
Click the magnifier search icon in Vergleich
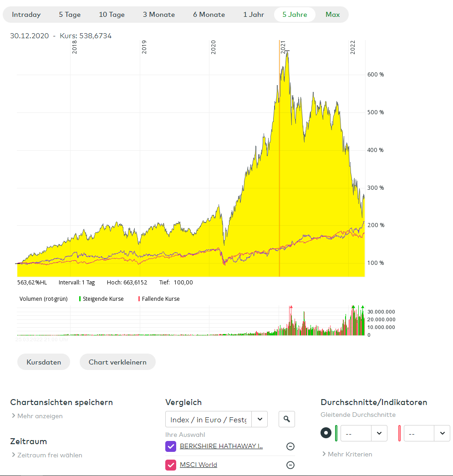pyautogui.click(x=287, y=419)
